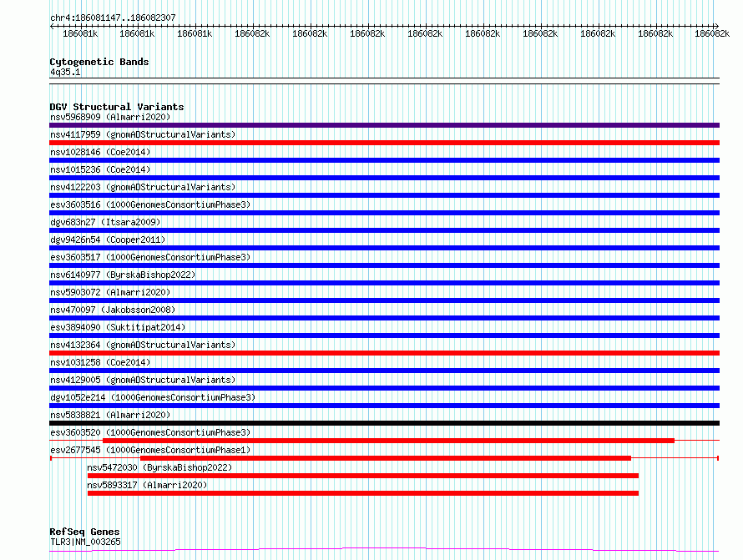This screenshot has height=560, width=743.
Task: Click dgv1052e214 (1000GenomesConsortiumPhase3) label
Action: click(x=153, y=397)
